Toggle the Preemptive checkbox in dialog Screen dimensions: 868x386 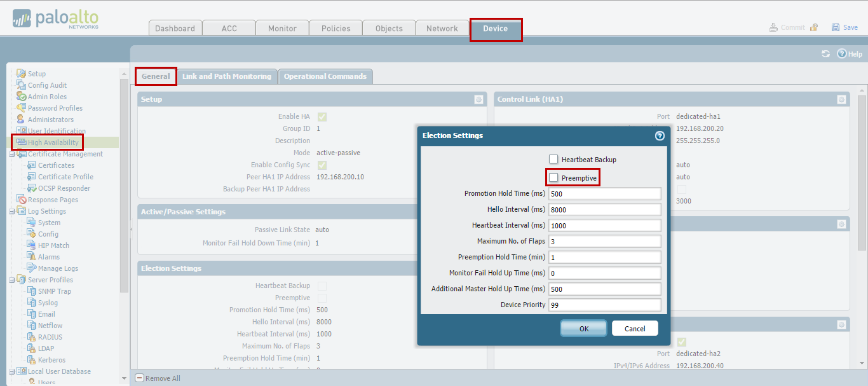click(553, 178)
